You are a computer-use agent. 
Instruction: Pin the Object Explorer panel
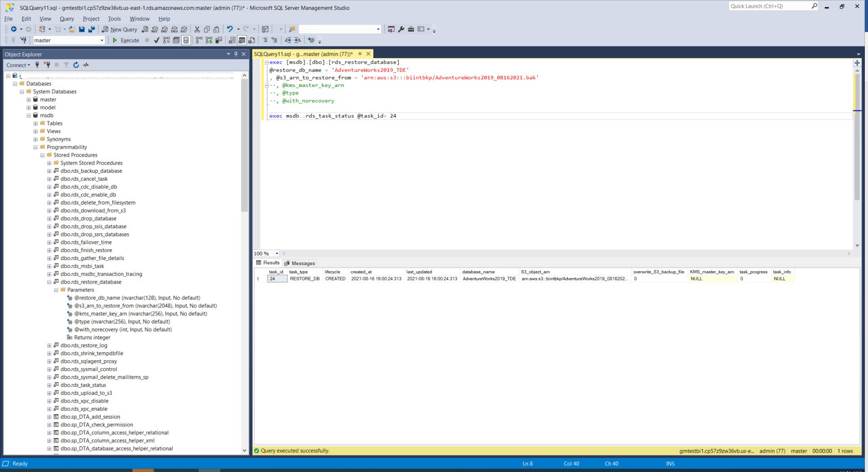[236, 54]
